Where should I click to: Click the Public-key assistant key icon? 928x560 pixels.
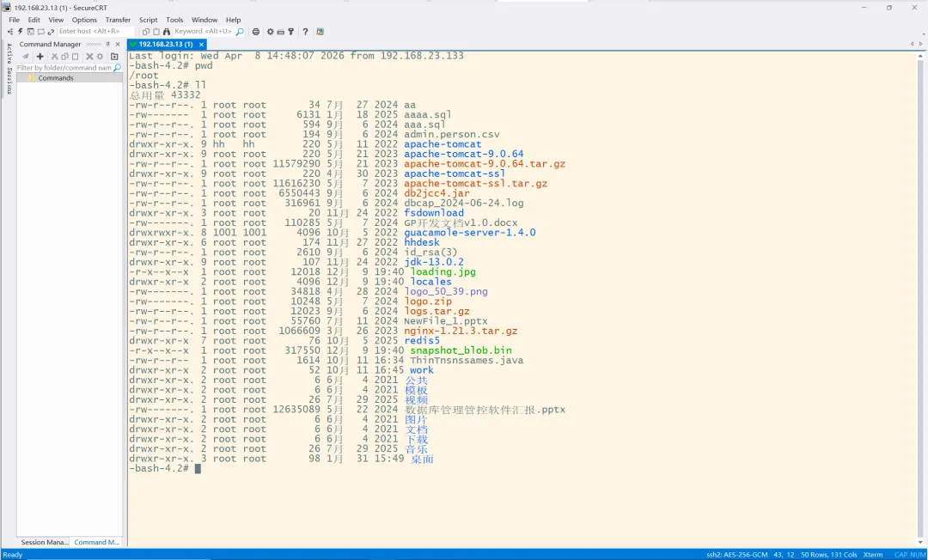[291, 32]
